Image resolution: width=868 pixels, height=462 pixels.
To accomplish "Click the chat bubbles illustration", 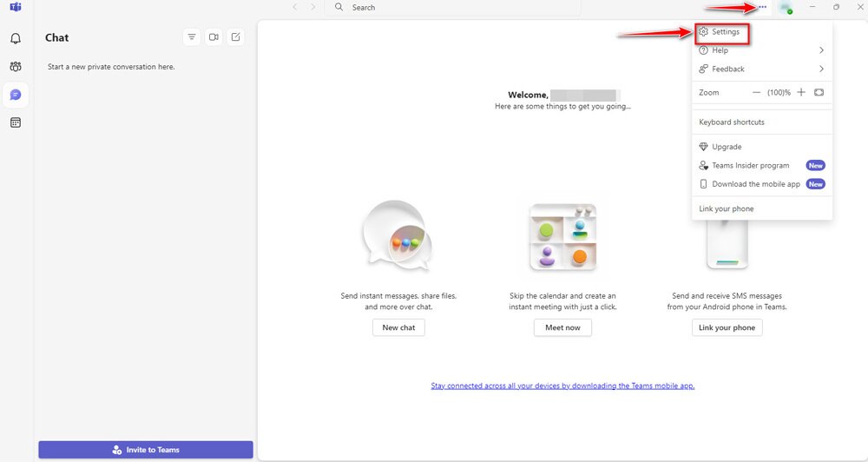I will [x=397, y=234].
